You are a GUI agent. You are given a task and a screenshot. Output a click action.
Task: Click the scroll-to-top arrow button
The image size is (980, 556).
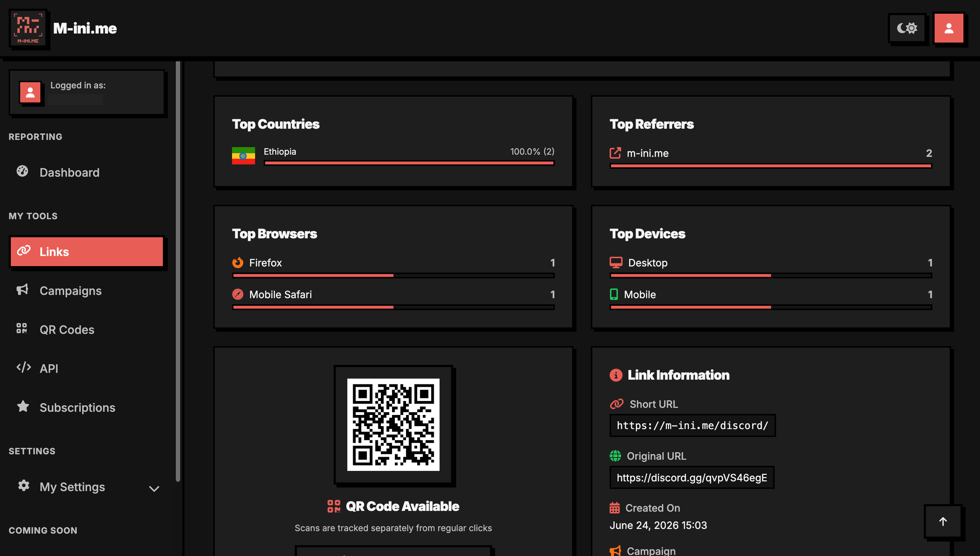point(943,522)
